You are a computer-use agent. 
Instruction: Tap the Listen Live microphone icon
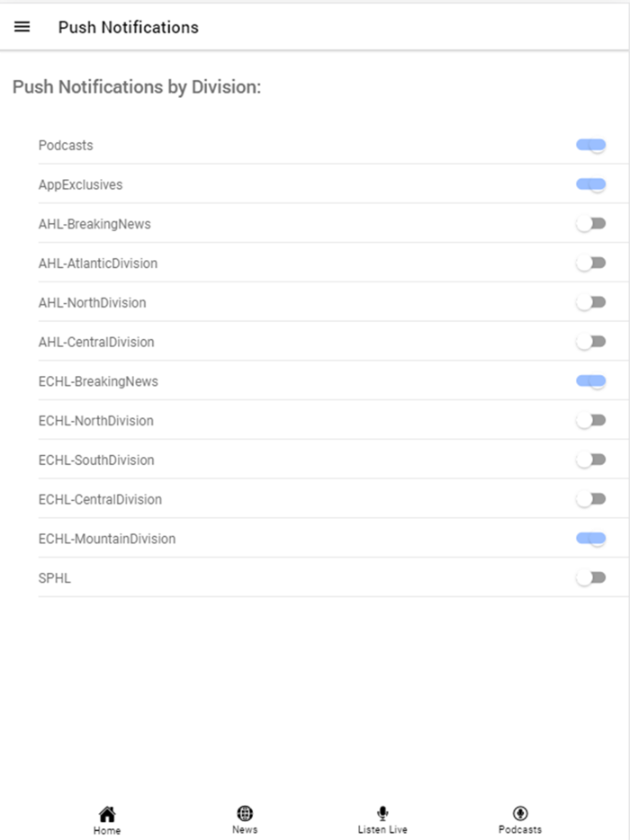pyautogui.click(x=382, y=814)
